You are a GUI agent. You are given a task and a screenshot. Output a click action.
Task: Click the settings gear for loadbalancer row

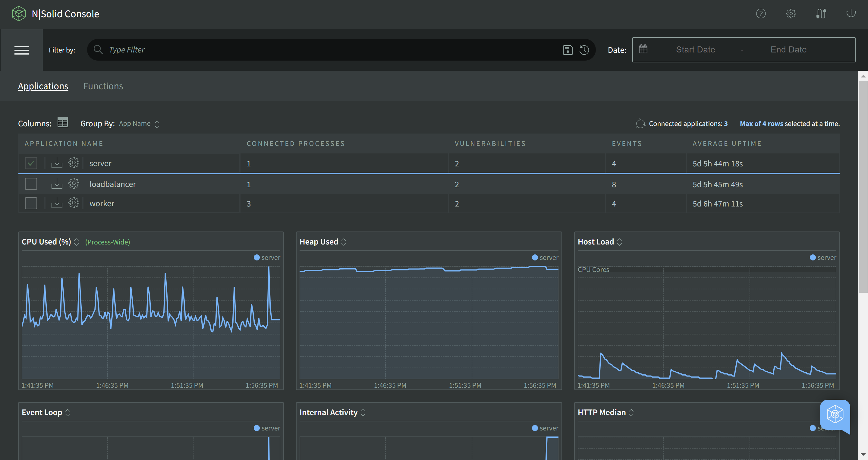click(73, 184)
